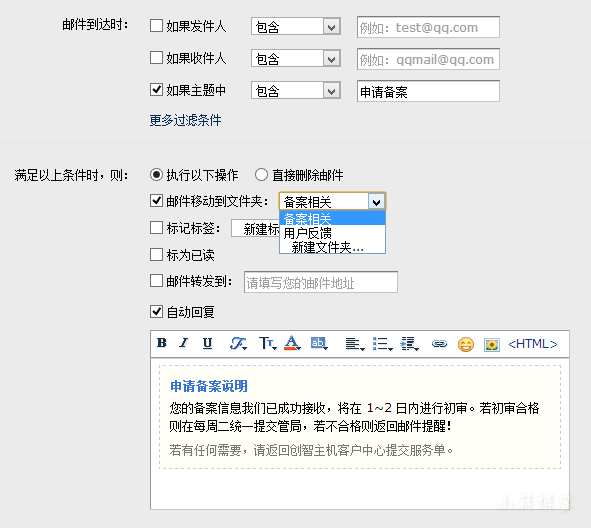The height and width of the screenshot is (528, 591).
Task: Select 直接删除邮件 radio button
Action: 261,175
